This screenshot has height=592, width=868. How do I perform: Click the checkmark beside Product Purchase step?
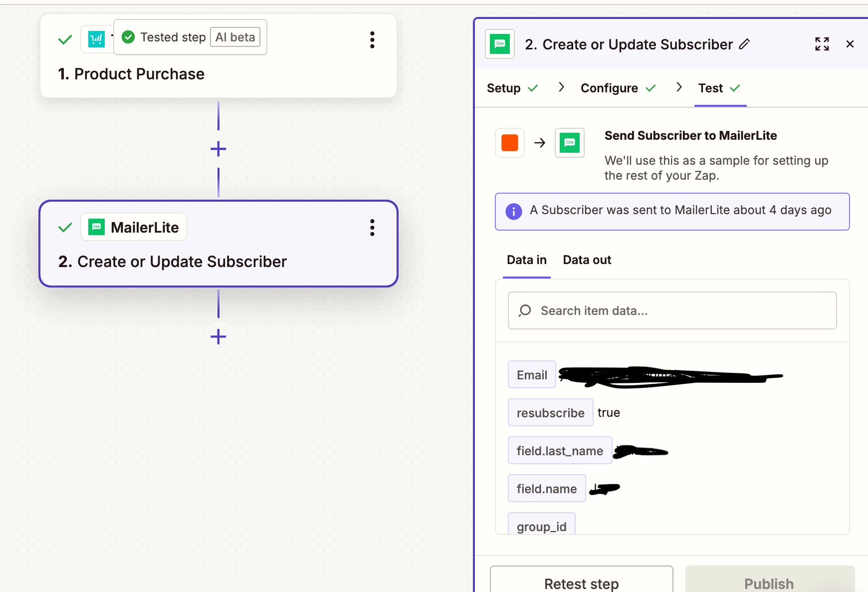click(65, 39)
